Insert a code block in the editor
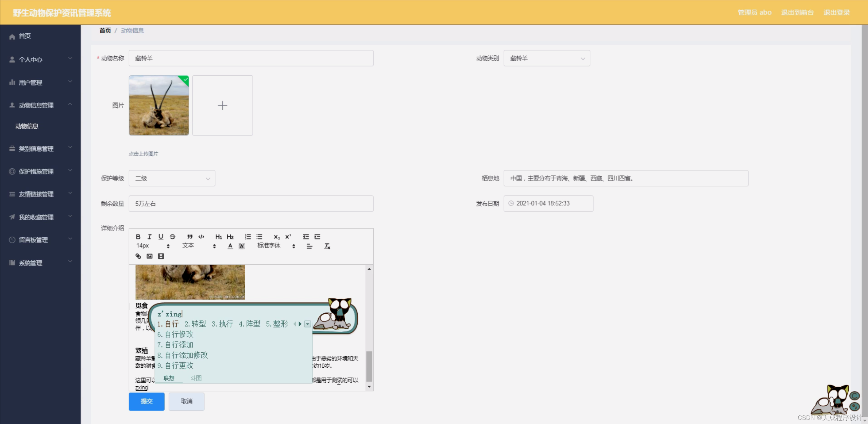The image size is (868, 424). [201, 237]
